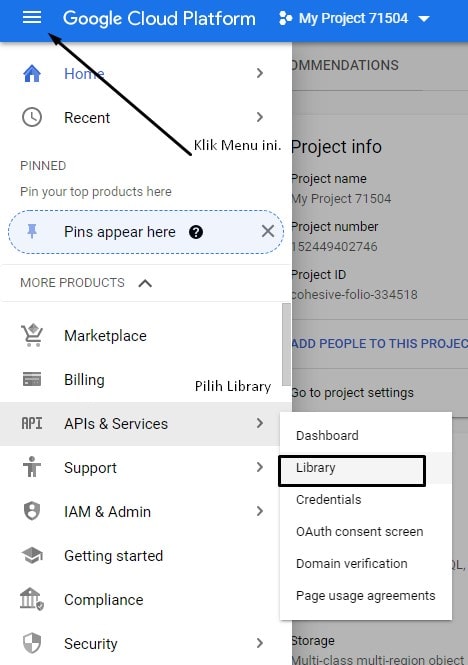This screenshot has height=665, width=468.
Task: Expand the Support submenu chevron
Action: (260, 467)
